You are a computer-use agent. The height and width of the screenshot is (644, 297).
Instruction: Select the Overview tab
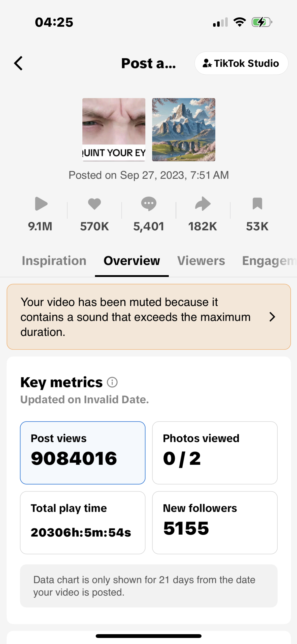[x=132, y=261]
